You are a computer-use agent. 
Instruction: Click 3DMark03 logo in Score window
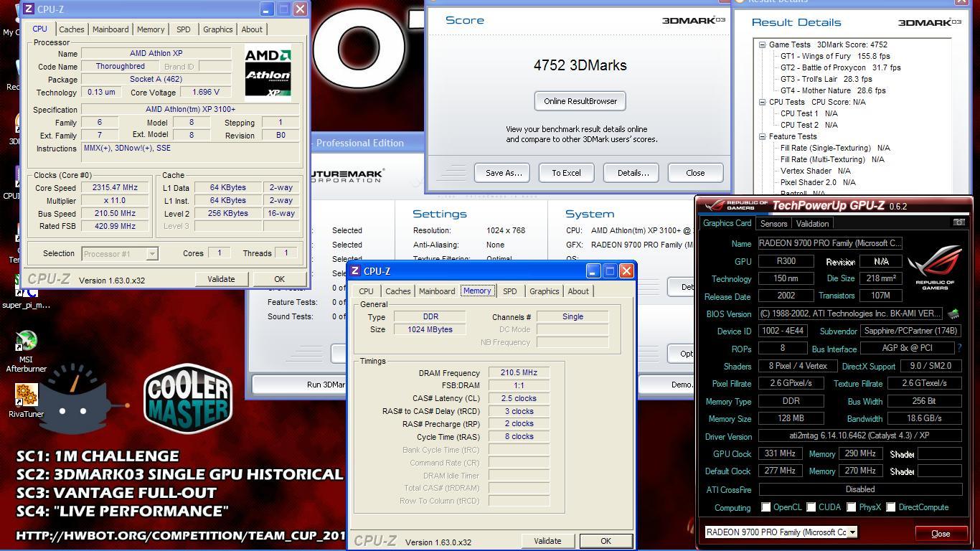(693, 20)
